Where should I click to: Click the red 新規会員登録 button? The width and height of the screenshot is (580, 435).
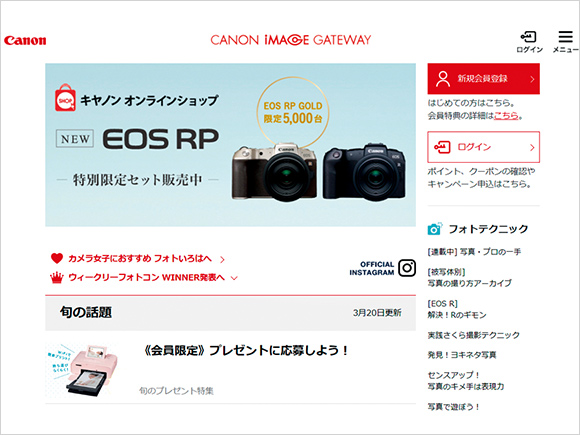tap(483, 79)
